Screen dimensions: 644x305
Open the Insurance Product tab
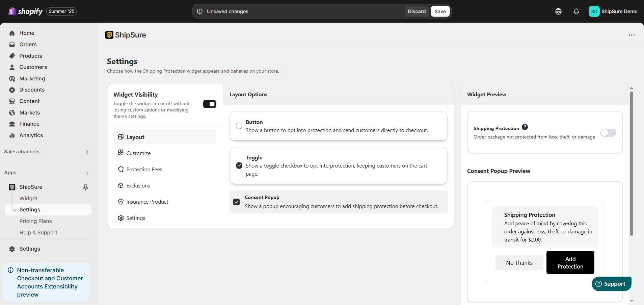pos(165,202)
